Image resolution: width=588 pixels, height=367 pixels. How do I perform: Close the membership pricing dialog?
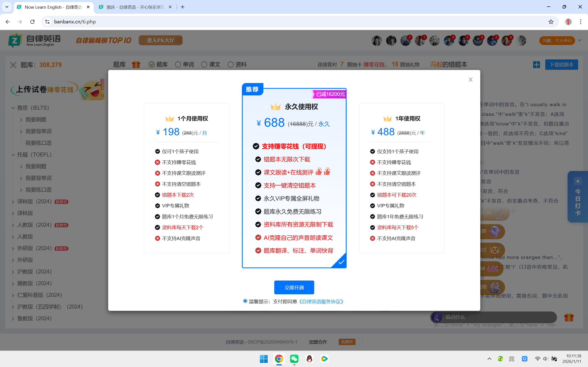[470, 80]
